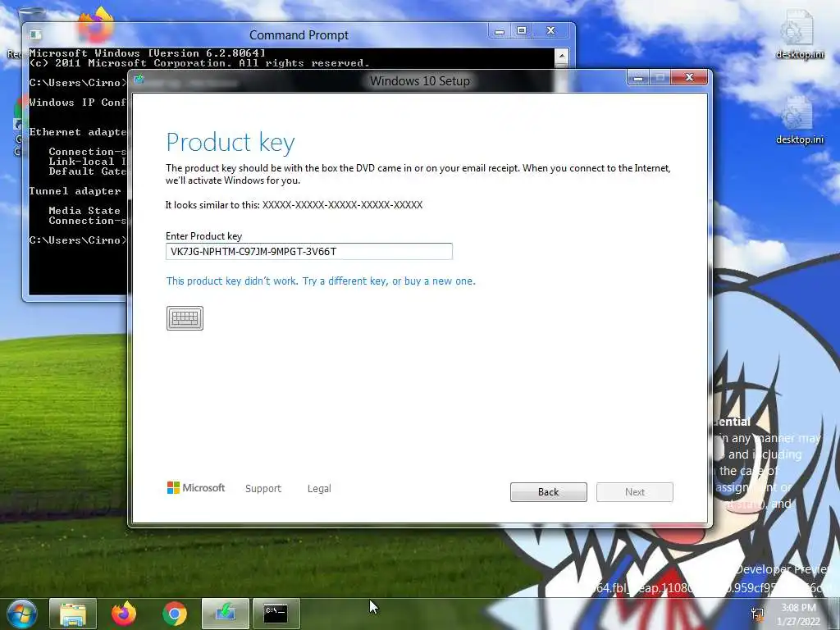Close the Command Prompt window
This screenshot has width=840, height=630.
[550, 31]
